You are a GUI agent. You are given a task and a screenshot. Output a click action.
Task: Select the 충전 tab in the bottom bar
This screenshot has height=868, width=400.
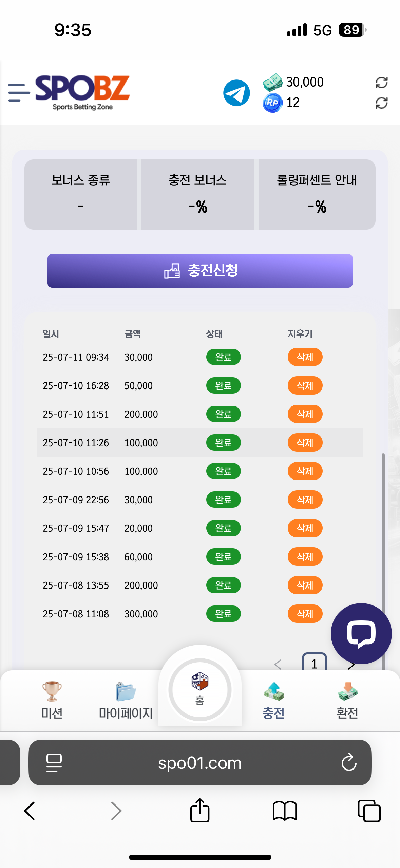pyautogui.click(x=273, y=700)
